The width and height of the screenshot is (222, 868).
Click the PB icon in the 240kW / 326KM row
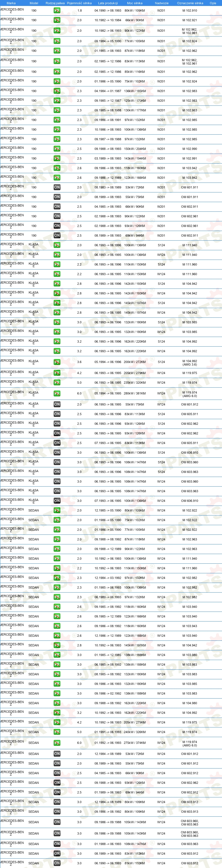point(57,732)
